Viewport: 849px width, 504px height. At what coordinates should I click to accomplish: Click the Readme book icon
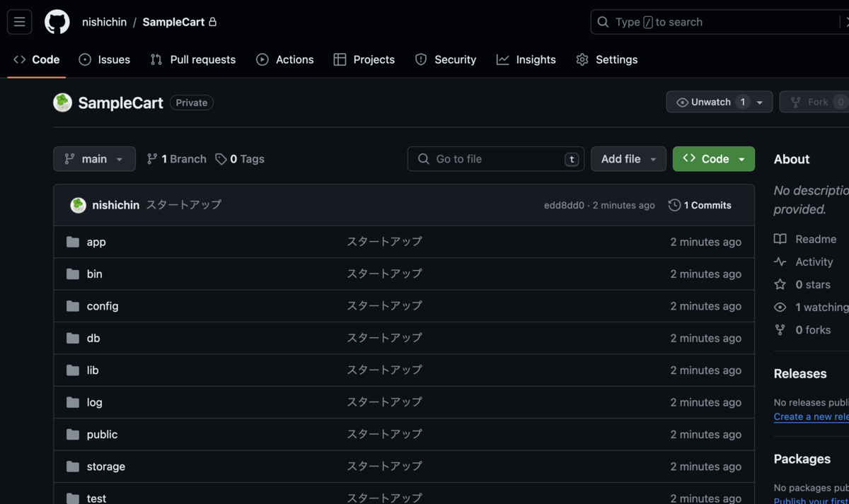(x=780, y=239)
